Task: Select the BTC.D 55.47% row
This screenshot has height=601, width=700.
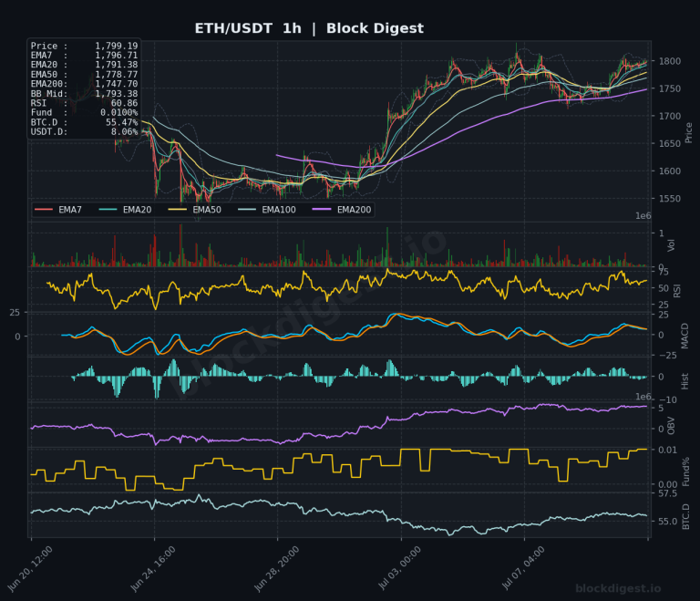Action: point(85,122)
